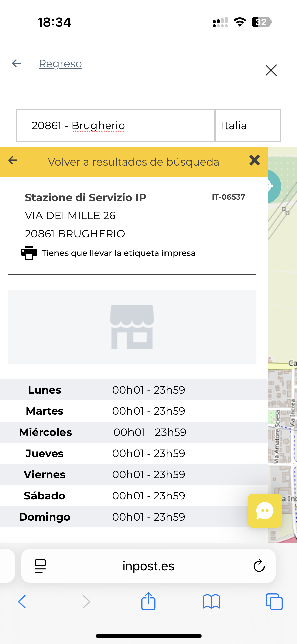The image size is (297, 644).
Task: Open Safari page settings menu icon
Action: coord(40,566)
